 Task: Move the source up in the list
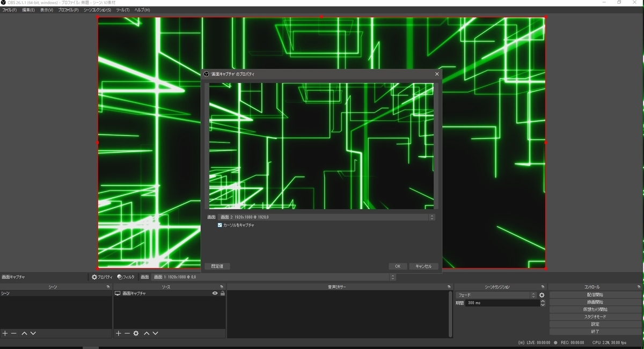pyautogui.click(x=147, y=333)
